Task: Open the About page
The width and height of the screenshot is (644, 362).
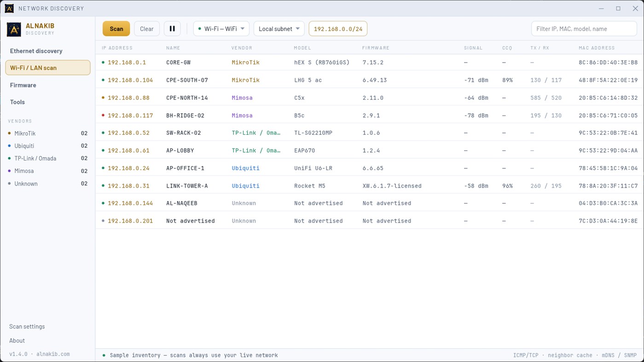Action: point(17,340)
